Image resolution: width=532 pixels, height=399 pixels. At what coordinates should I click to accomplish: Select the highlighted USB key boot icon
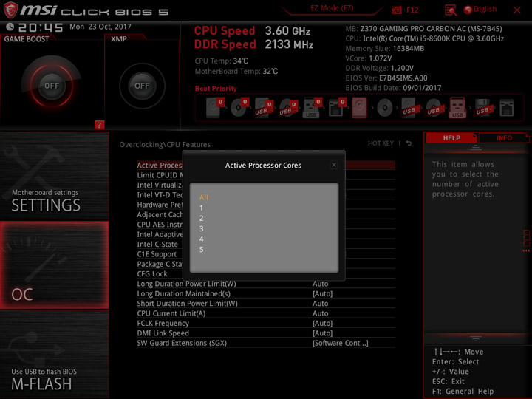pyautogui.click(x=457, y=108)
